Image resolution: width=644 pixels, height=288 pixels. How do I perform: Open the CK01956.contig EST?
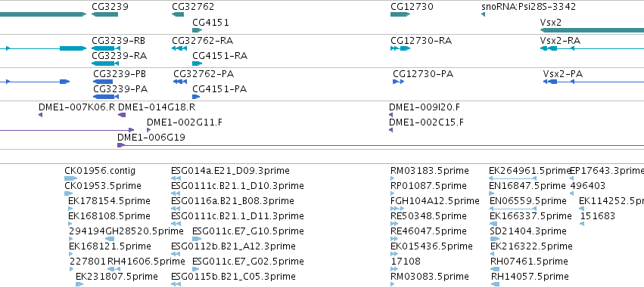coord(100,170)
